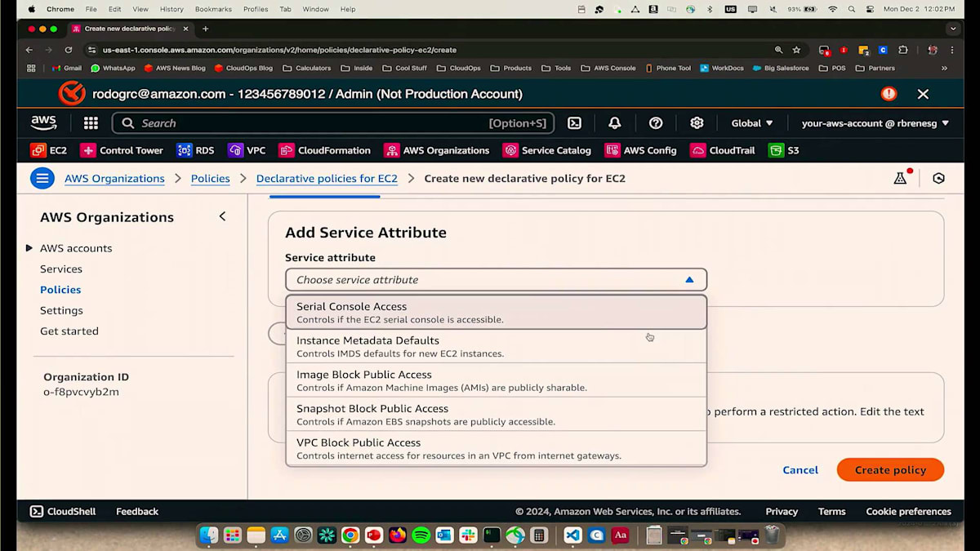Go to Services in sidebar
The image size is (980, 551).
61,269
